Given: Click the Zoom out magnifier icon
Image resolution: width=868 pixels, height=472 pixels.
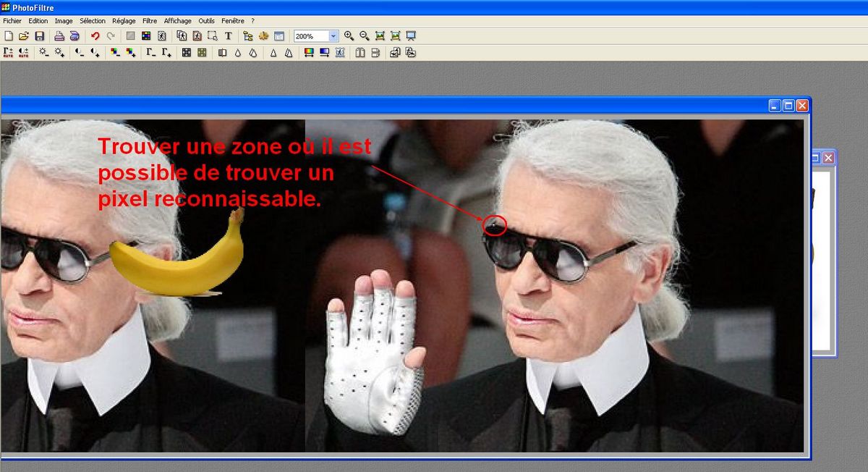Looking at the screenshot, I should (x=365, y=35).
